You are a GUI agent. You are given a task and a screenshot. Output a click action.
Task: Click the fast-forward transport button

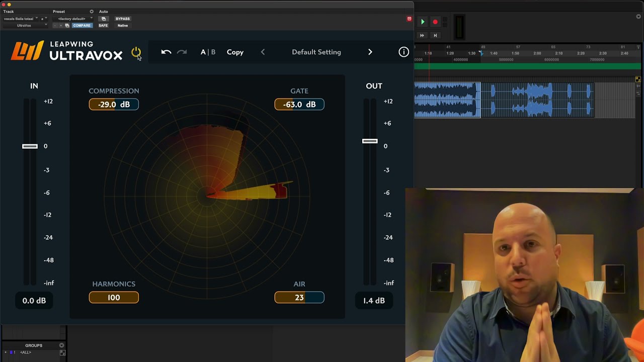pos(422,35)
